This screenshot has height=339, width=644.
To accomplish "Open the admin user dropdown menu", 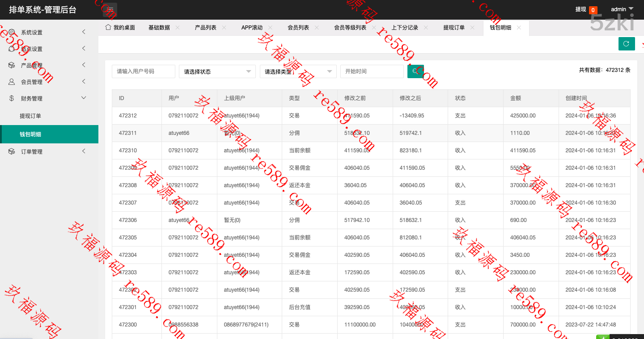I will (622, 9).
